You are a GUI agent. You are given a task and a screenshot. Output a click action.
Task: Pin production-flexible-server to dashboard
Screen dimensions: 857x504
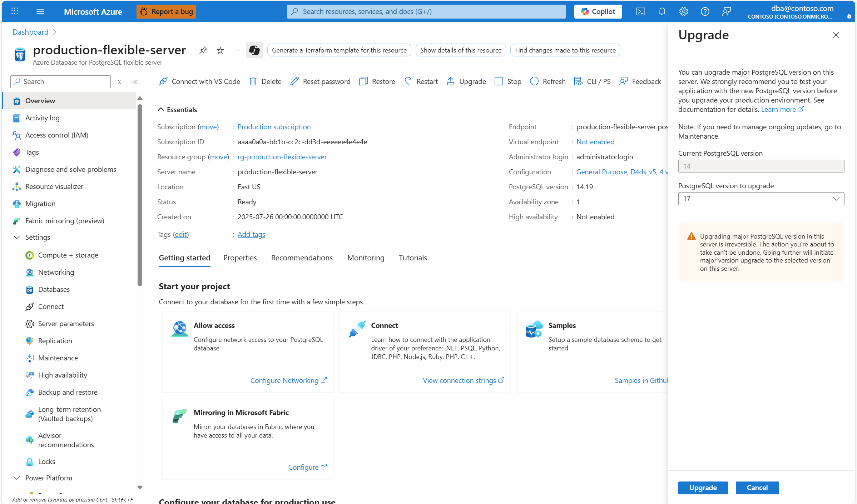click(x=203, y=50)
